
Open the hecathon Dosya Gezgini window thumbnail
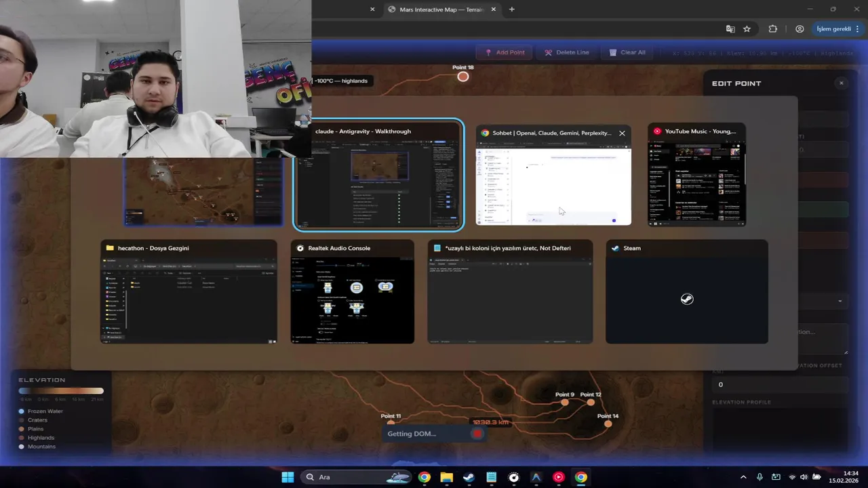click(189, 291)
